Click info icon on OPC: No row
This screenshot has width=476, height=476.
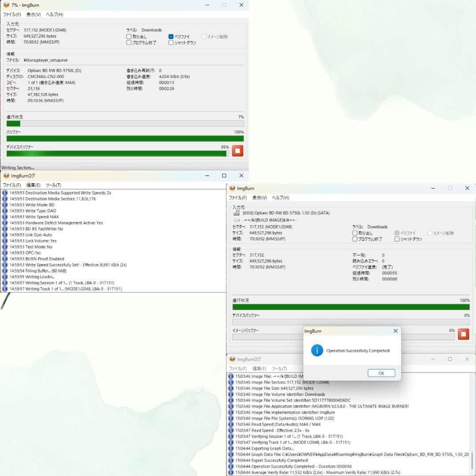pos(5,253)
